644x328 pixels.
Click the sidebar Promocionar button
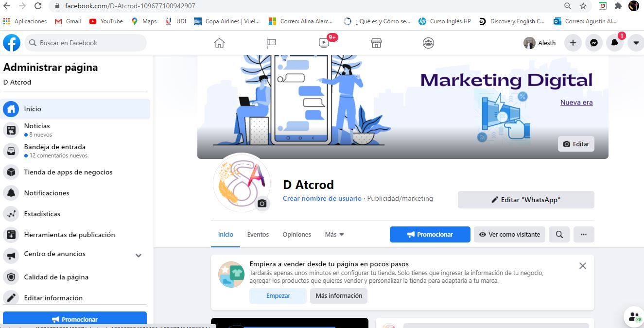75,319
